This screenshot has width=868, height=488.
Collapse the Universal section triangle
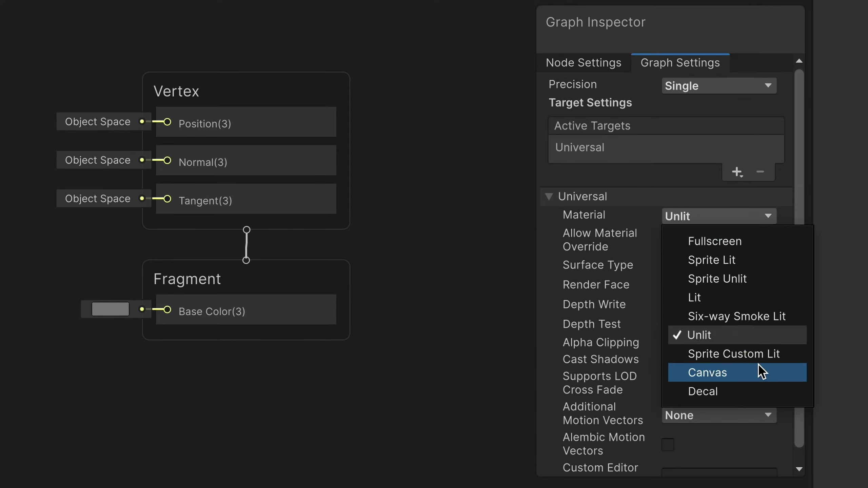point(549,197)
